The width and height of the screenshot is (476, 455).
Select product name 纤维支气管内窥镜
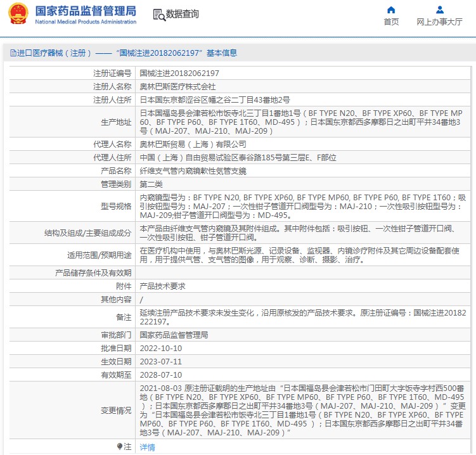(193, 171)
